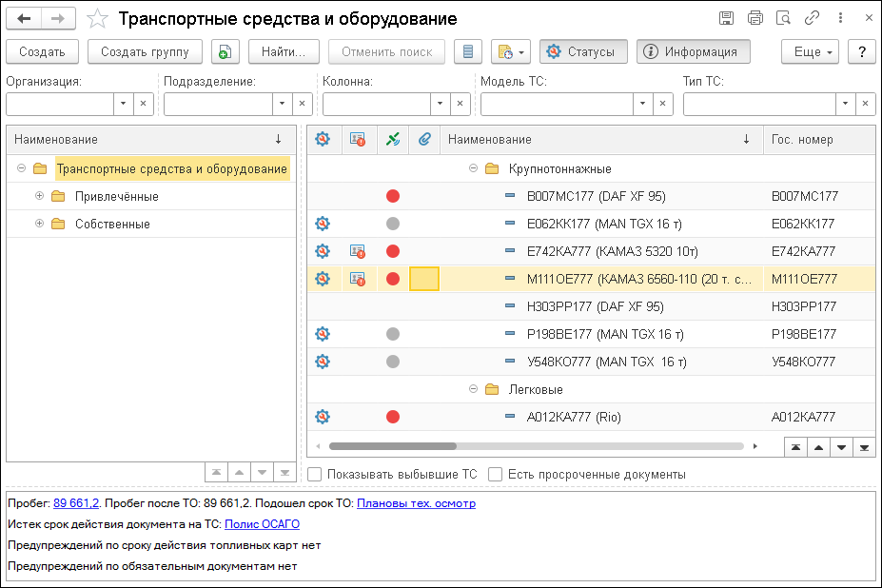The height and width of the screenshot is (588, 882).
Task: Click the Отменить поиск button
Action: click(x=387, y=51)
